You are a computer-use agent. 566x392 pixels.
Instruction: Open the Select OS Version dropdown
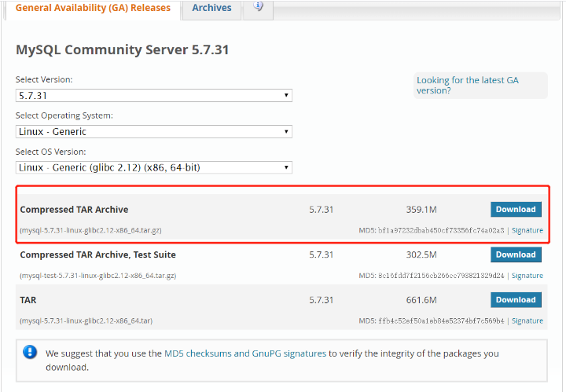(154, 167)
